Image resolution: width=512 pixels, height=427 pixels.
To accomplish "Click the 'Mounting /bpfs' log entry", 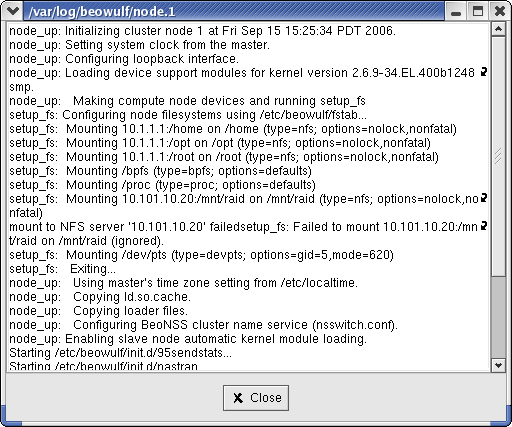I will click(x=160, y=171).
